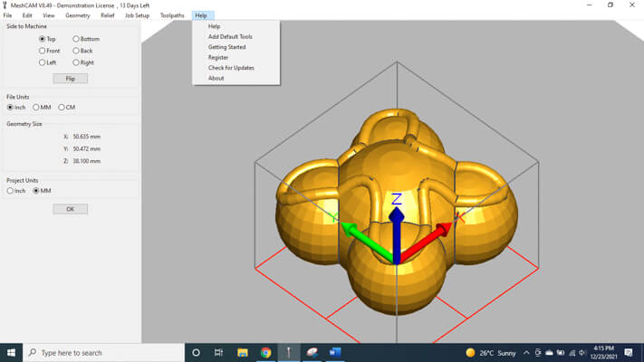Open Task View on the taskbar
The image size is (644, 362).
[219, 352]
